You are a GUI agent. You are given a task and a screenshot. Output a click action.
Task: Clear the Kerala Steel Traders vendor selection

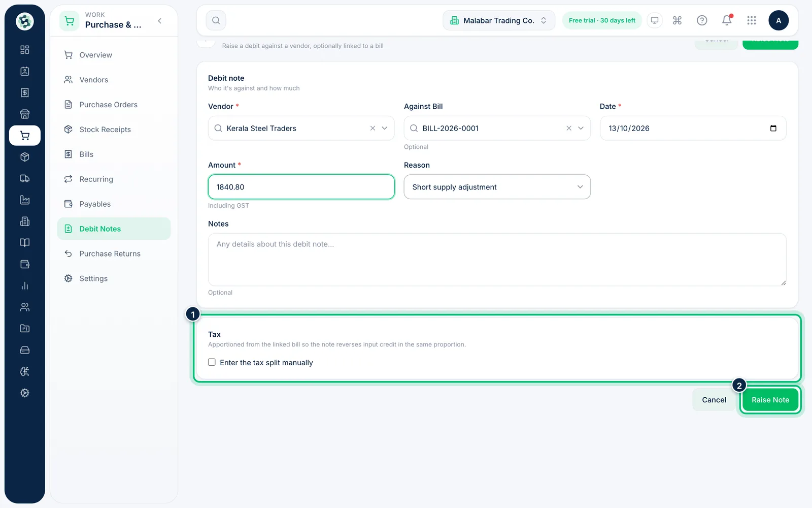click(x=373, y=128)
